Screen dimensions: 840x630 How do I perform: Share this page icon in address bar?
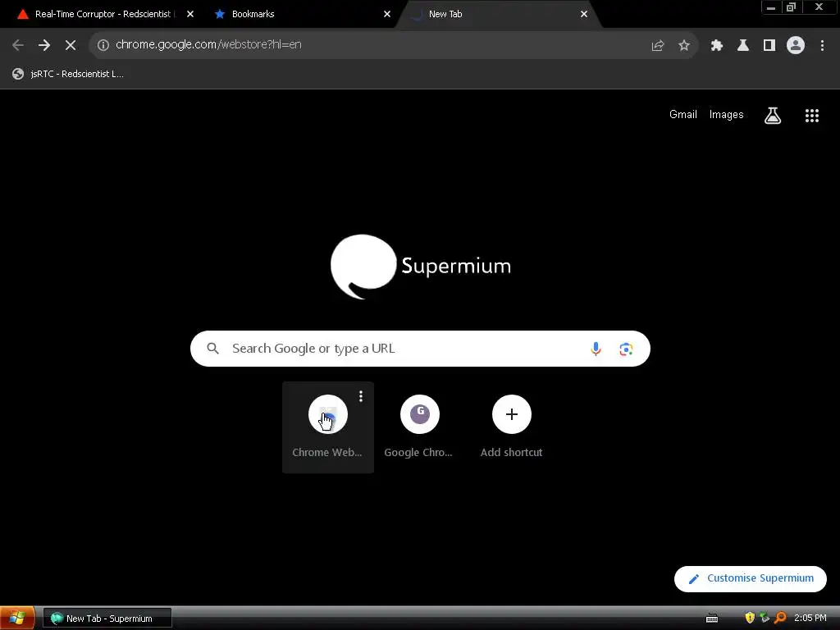[x=658, y=46]
